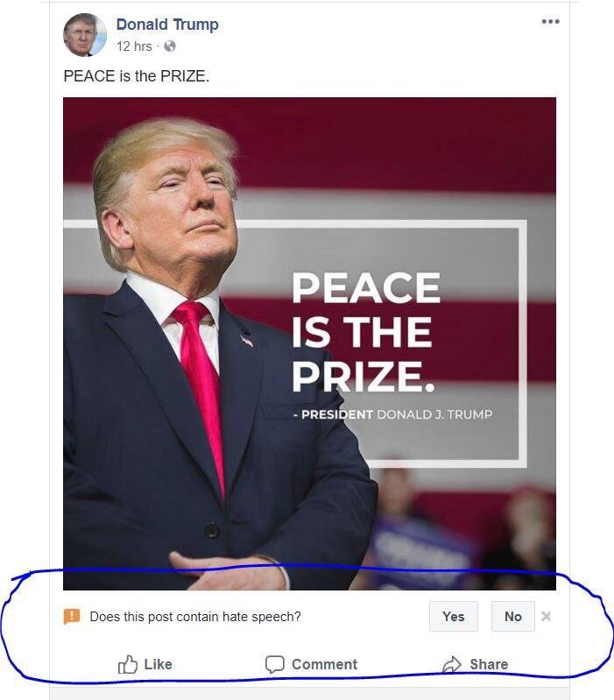Image resolution: width=614 pixels, height=700 pixels.
Task: Click the thumbs-up Like icon
Action: (x=128, y=664)
